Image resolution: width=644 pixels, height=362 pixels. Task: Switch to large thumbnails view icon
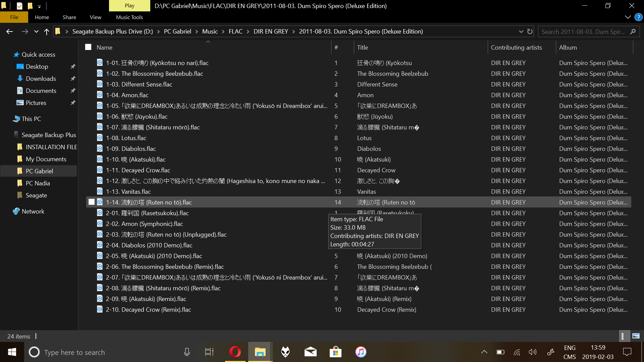point(636,336)
